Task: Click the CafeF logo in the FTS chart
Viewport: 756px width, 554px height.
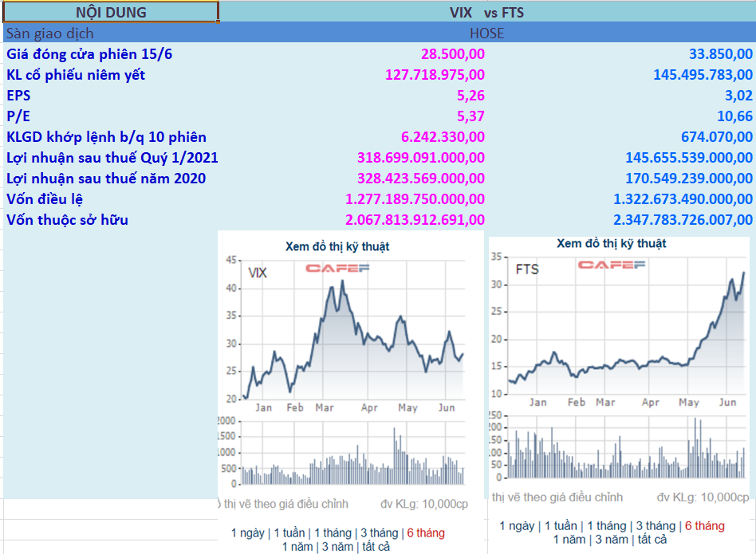Action: coord(612,265)
